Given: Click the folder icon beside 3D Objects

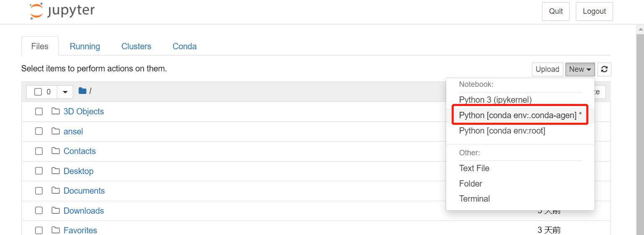Looking at the screenshot, I should (56, 111).
